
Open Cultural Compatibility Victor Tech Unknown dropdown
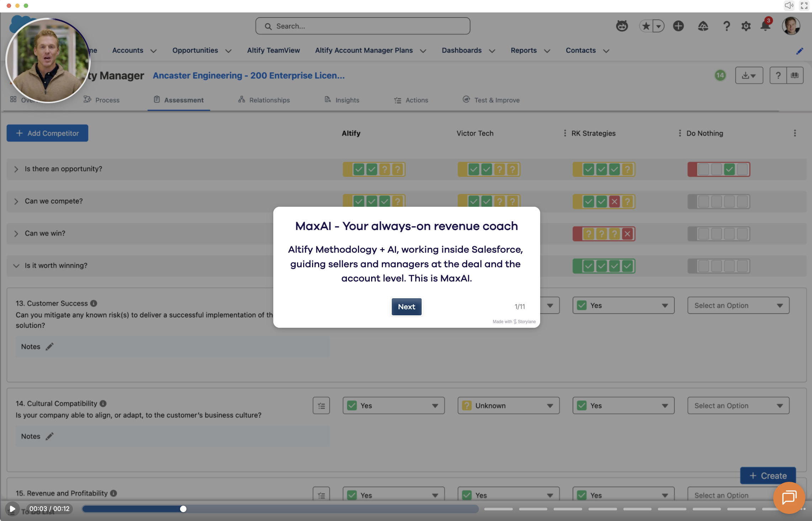click(508, 406)
